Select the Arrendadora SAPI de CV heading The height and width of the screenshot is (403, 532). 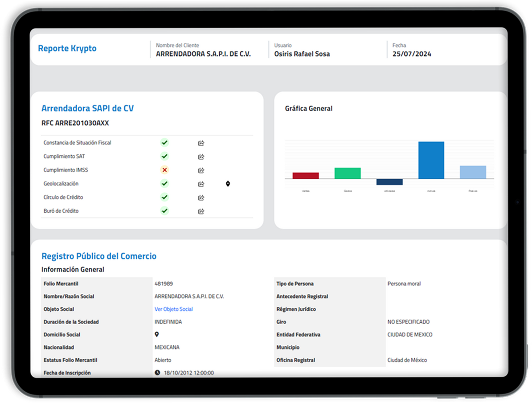pos(87,108)
